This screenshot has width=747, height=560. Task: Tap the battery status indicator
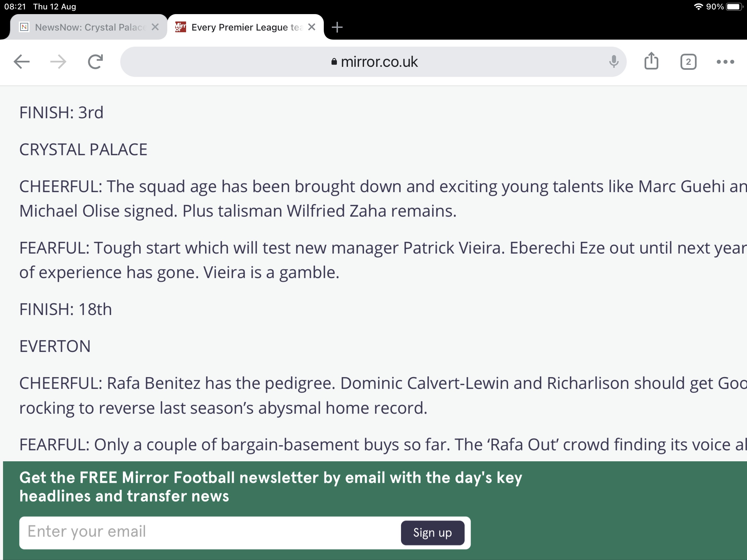pyautogui.click(x=734, y=7)
